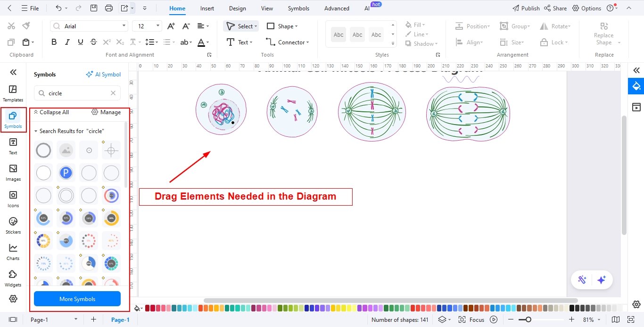Click the AI Symbol link
The image size is (644, 327).
click(103, 74)
